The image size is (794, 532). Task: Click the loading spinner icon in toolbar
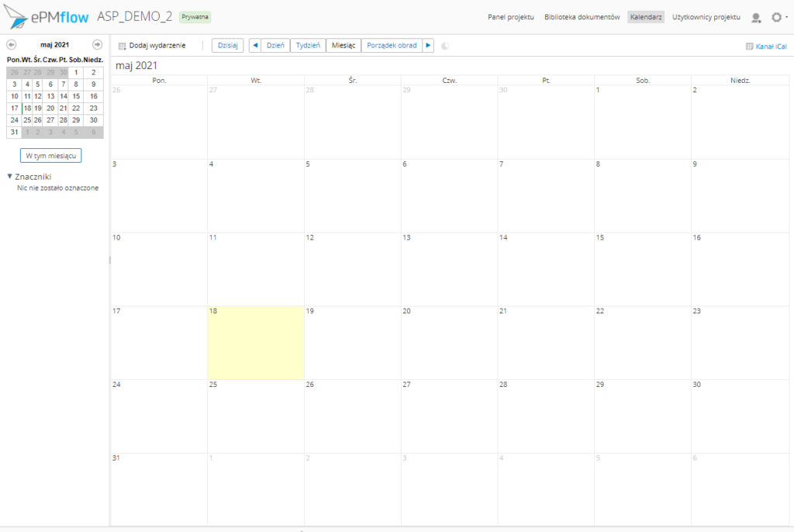pos(445,46)
